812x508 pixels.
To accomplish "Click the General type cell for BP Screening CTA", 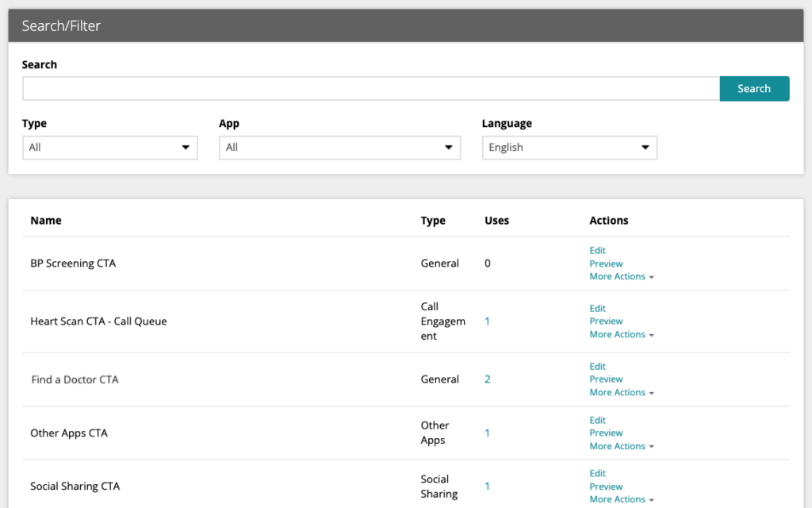I will 439,264.
